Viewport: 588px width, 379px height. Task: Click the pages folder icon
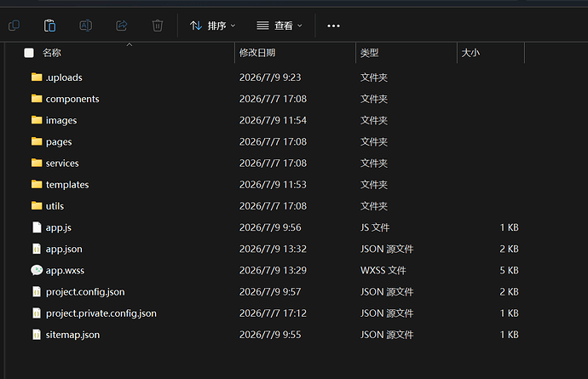pyautogui.click(x=37, y=141)
